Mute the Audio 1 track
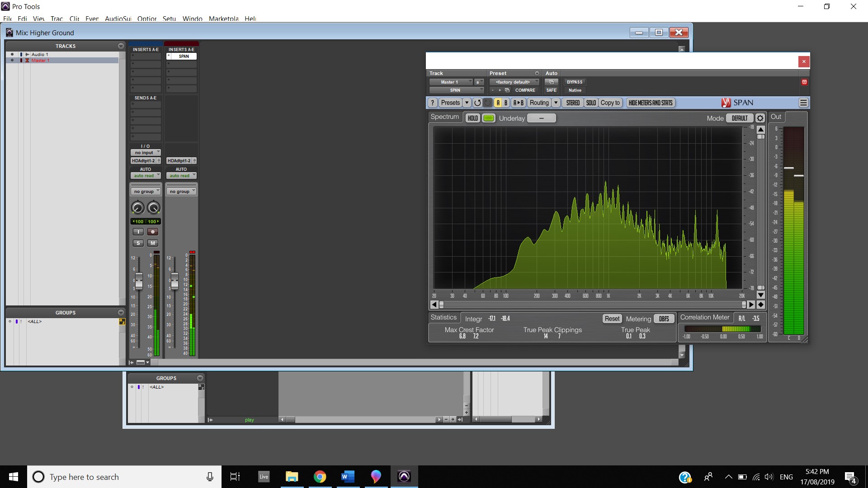The image size is (868, 488). 153,243
